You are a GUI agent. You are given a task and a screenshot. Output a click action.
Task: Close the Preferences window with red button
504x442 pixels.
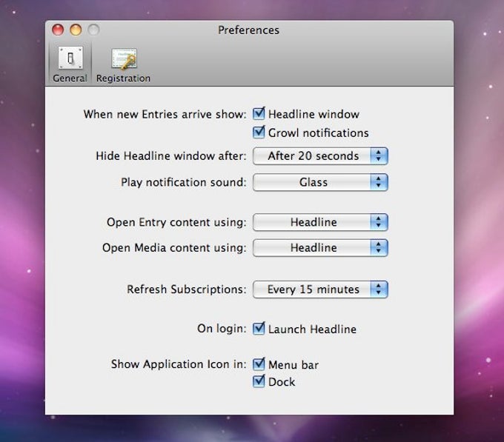(58, 30)
